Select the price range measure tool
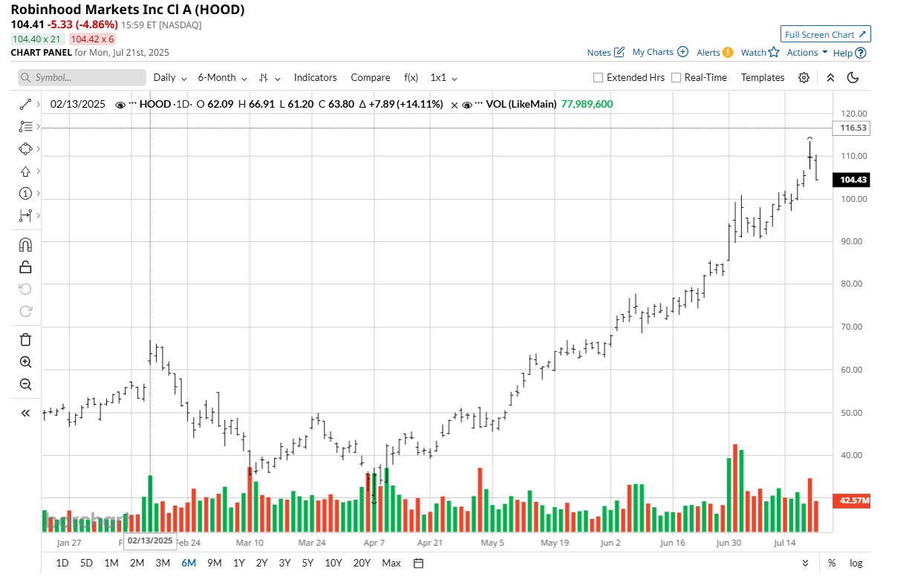 pos(25,216)
